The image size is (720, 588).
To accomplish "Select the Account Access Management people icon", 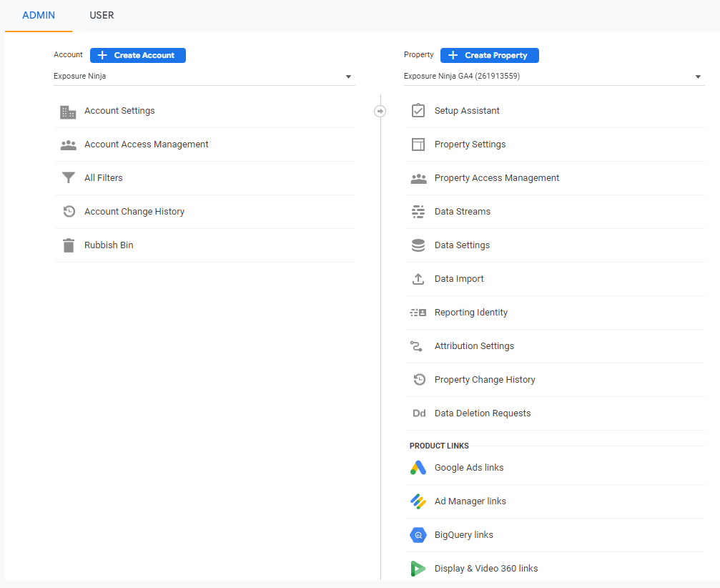I will point(68,144).
